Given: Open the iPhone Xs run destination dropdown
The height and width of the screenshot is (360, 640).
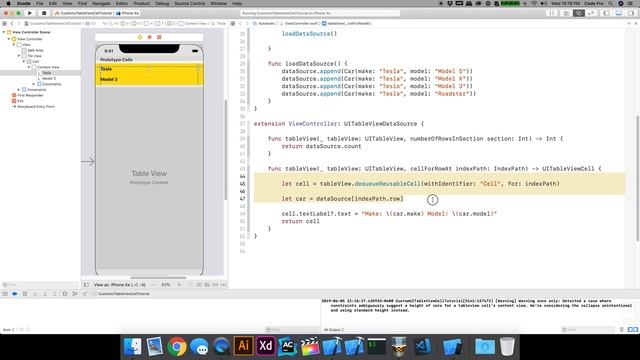Looking at the screenshot, I should coord(127,13).
